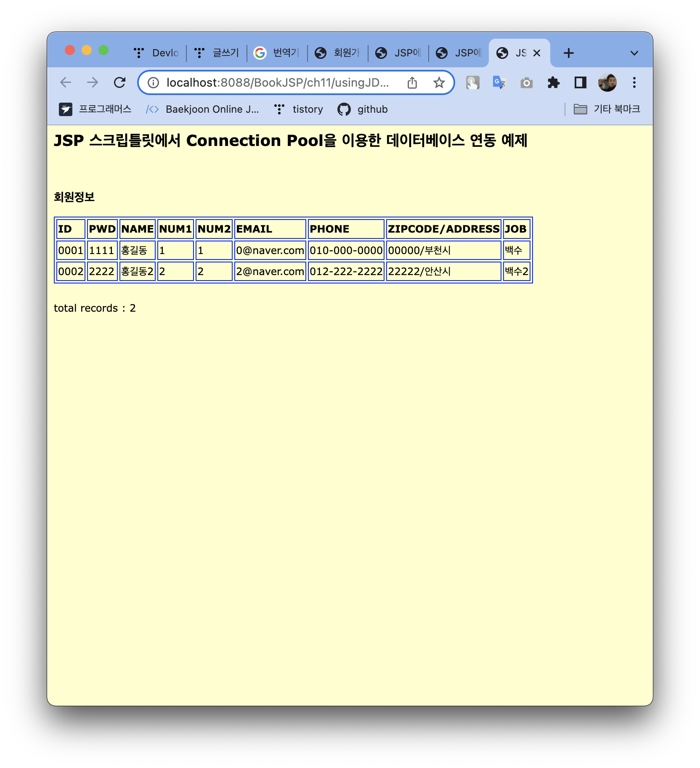
Task: Switch to the Devlo tab
Action: click(x=156, y=53)
